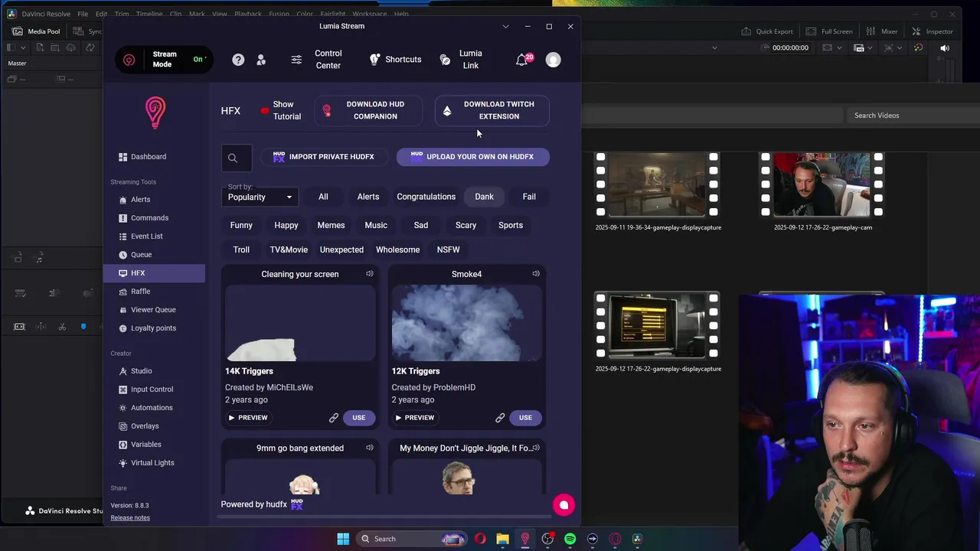Open the community people icon beside Help
Image resolution: width=980 pixels, height=551 pixels.
click(261, 60)
